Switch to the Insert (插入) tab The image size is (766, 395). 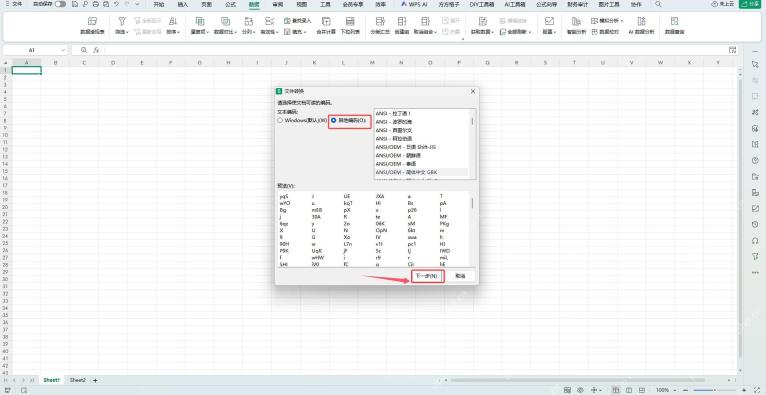click(183, 4)
